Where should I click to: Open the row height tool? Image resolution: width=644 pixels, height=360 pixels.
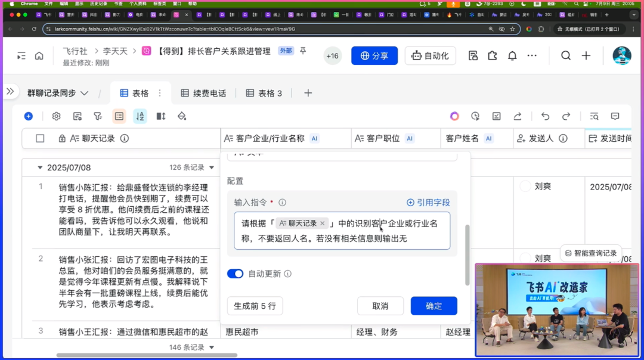161,116
